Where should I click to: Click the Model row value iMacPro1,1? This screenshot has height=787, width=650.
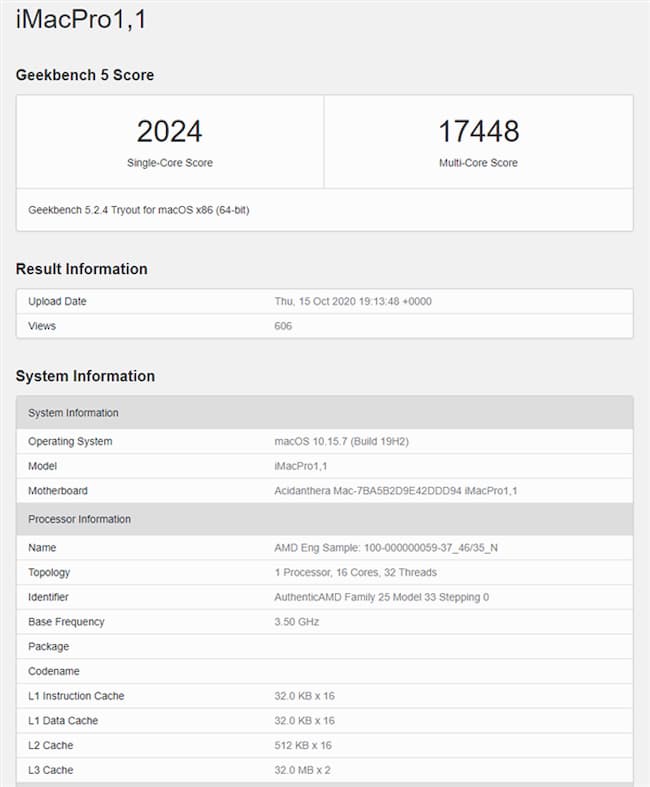click(x=303, y=466)
